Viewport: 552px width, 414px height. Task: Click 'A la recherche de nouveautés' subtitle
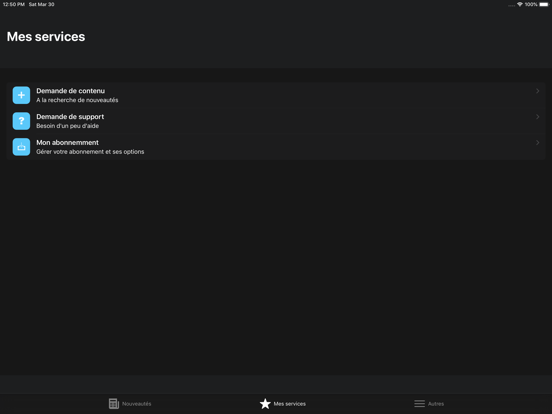77,100
